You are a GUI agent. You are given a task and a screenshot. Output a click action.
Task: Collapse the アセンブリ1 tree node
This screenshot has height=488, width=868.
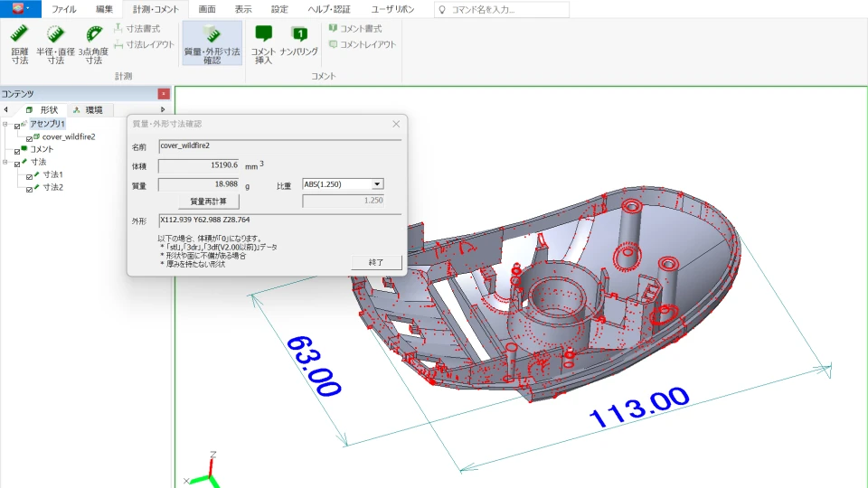pos(5,124)
